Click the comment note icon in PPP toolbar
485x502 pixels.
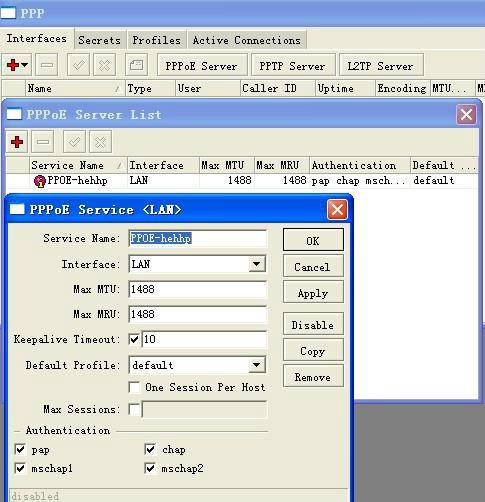[x=136, y=65]
